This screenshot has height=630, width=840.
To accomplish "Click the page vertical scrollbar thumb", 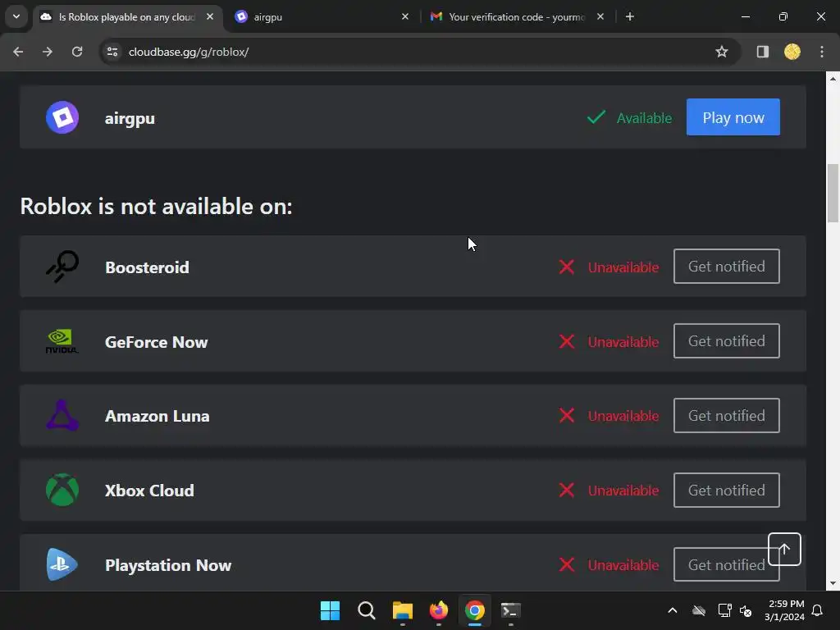I will [x=833, y=193].
